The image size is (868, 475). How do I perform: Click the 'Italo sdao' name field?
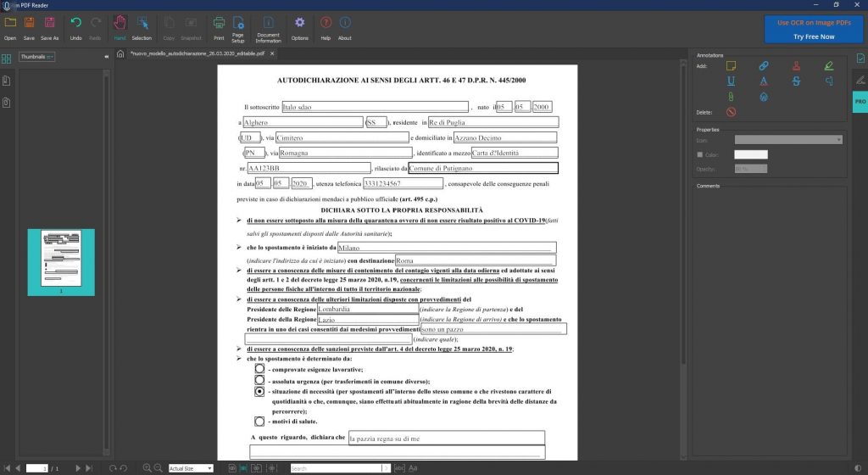point(376,106)
